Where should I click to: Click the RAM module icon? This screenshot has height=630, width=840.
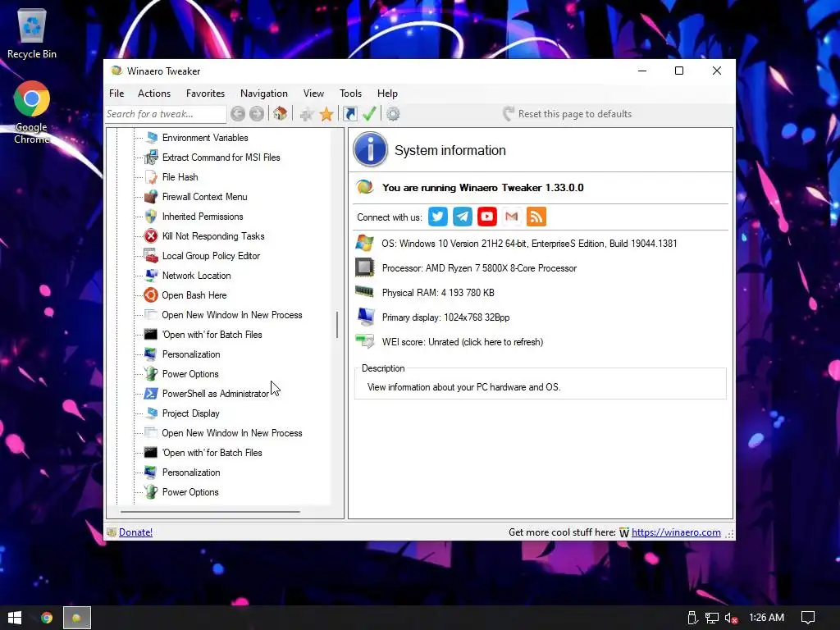[x=365, y=291]
